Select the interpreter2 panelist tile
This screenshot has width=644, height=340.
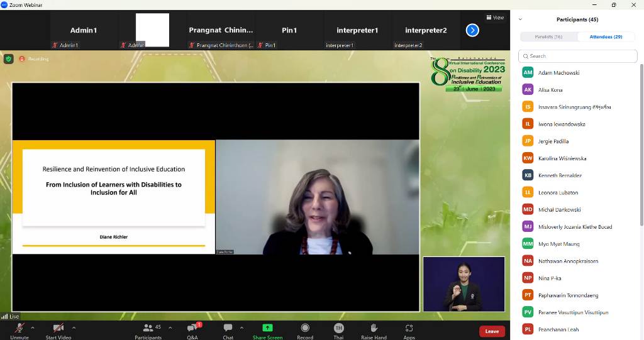coord(426,30)
